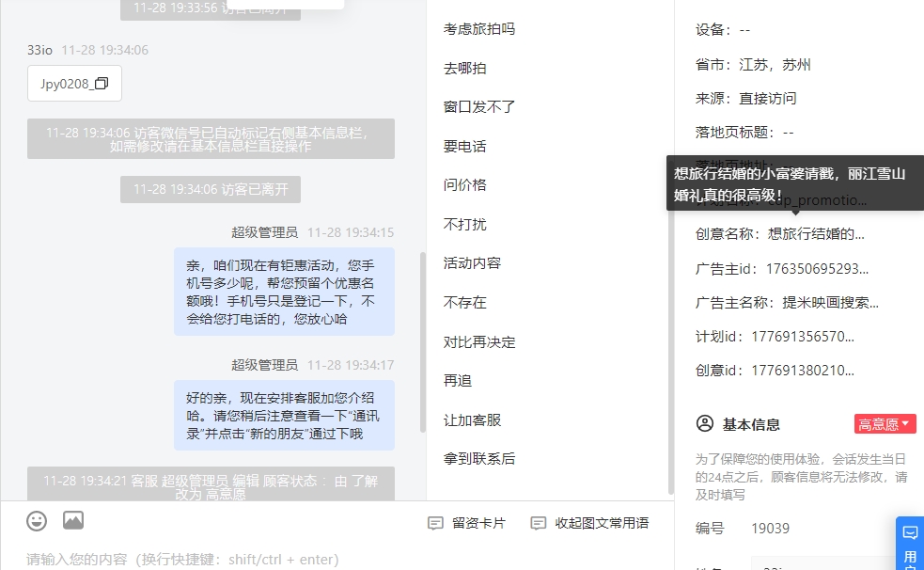This screenshot has width=924, height=570.
Task: Select quick reply 考虑旅拍吗
Action: pyautogui.click(x=479, y=29)
